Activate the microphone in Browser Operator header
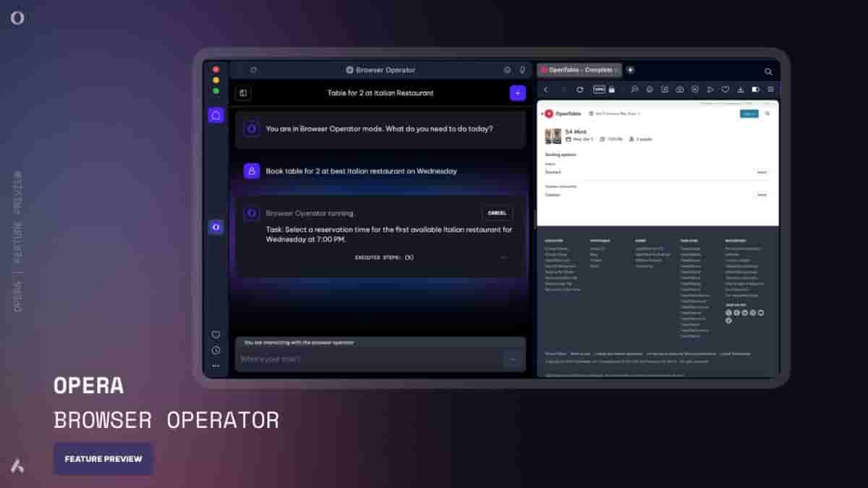Image resolution: width=868 pixels, height=488 pixels. click(522, 70)
